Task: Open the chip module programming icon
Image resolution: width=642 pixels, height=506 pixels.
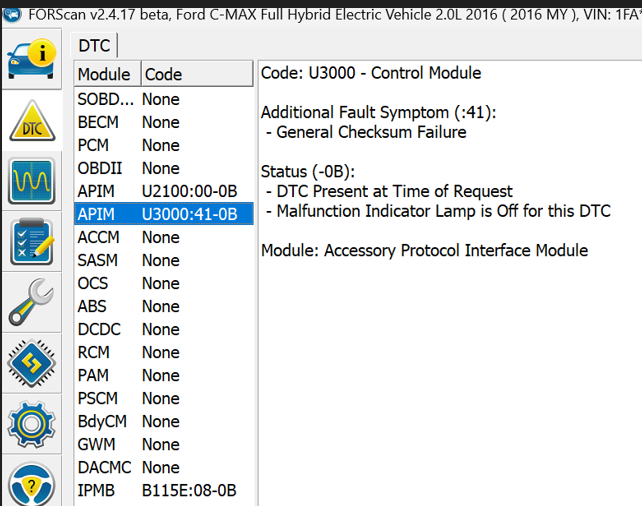Action: (32, 363)
